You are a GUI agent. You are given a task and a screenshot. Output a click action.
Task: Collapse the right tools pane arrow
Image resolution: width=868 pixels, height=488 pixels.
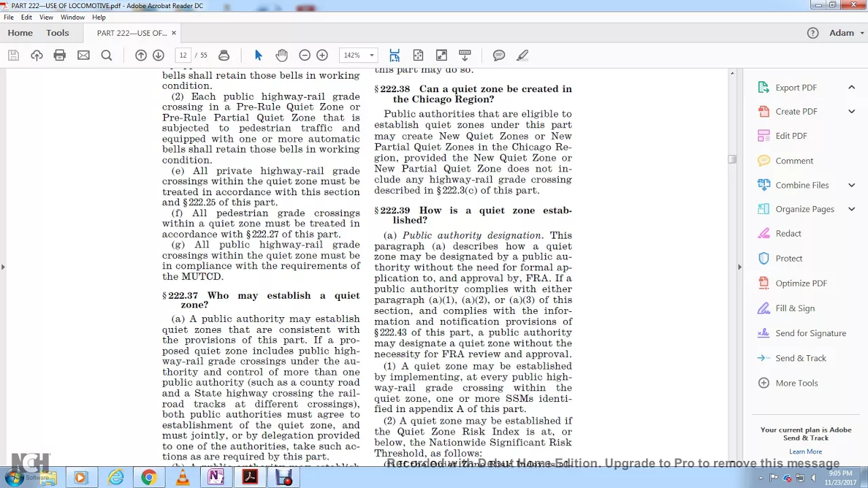point(739,267)
